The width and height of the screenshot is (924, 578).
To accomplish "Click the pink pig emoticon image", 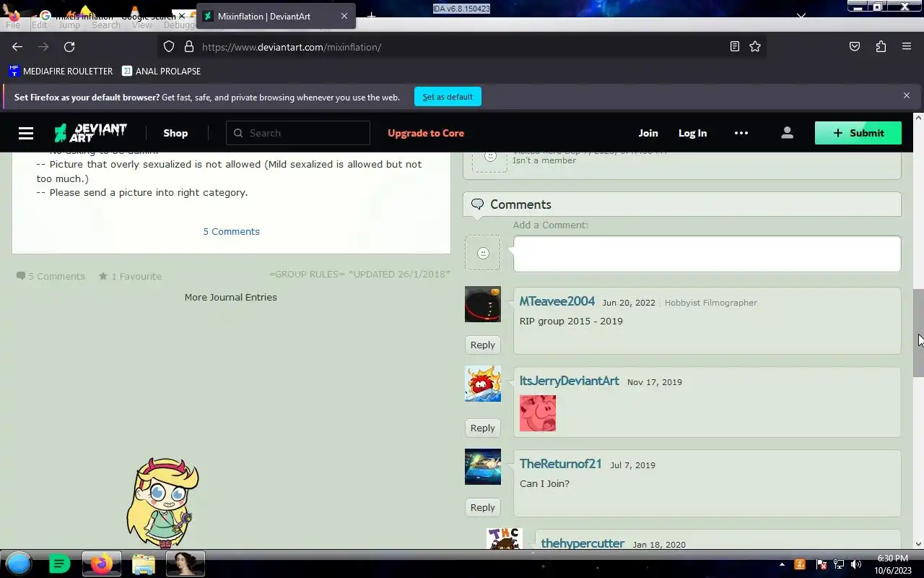I will point(538,413).
